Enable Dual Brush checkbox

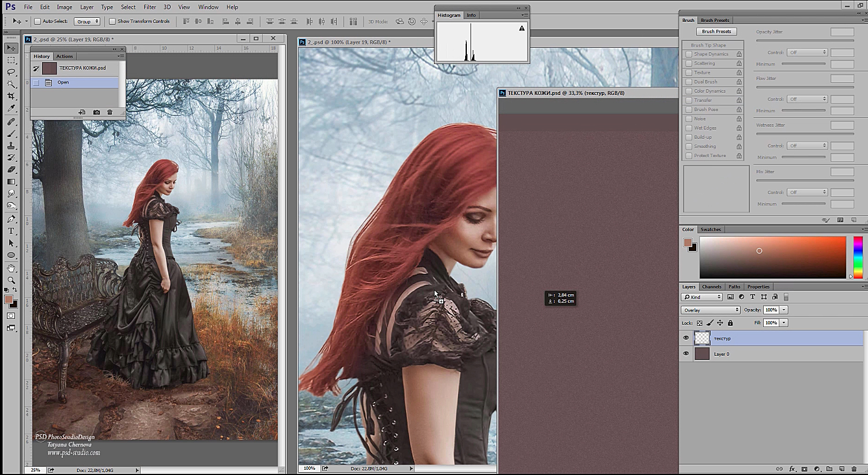point(689,82)
